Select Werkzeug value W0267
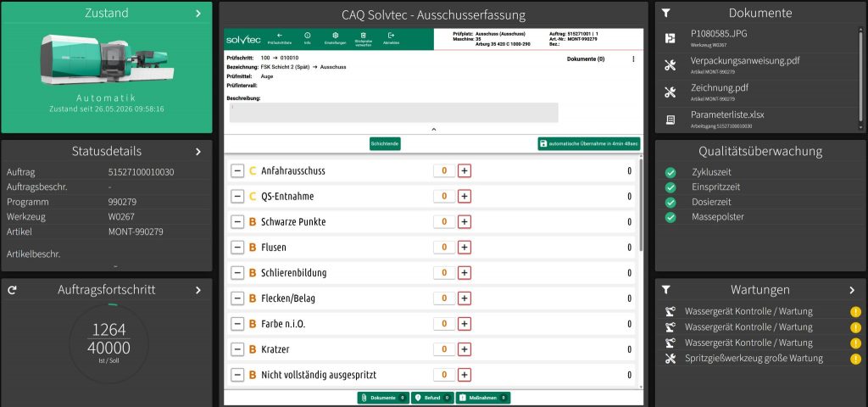The height and width of the screenshot is (407, 868). click(121, 217)
